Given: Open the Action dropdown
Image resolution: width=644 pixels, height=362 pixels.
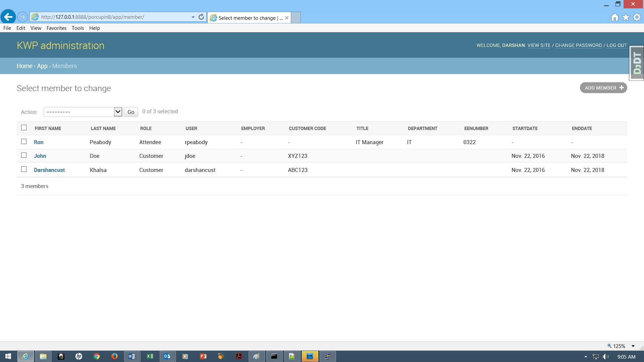Looking at the screenshot, I should [x=83, y=112].
